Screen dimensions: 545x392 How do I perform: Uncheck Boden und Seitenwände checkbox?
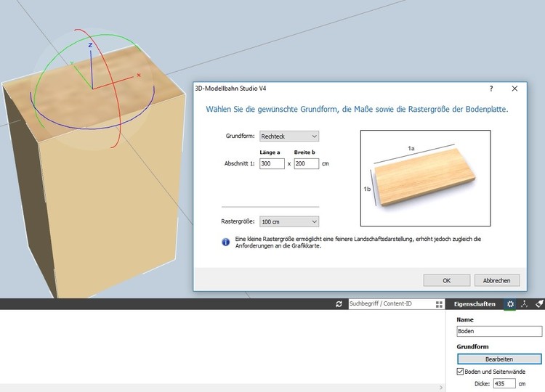pos(460,372)
